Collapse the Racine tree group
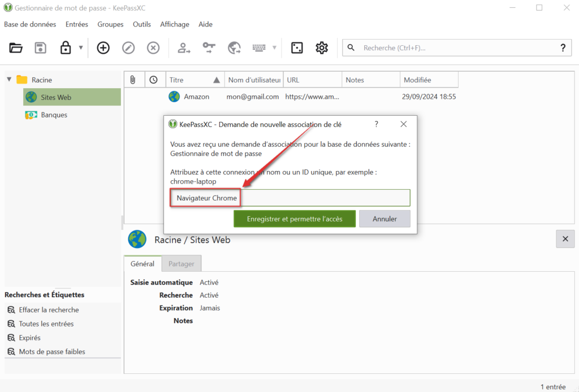579x392 pixels. pos(9,80)
